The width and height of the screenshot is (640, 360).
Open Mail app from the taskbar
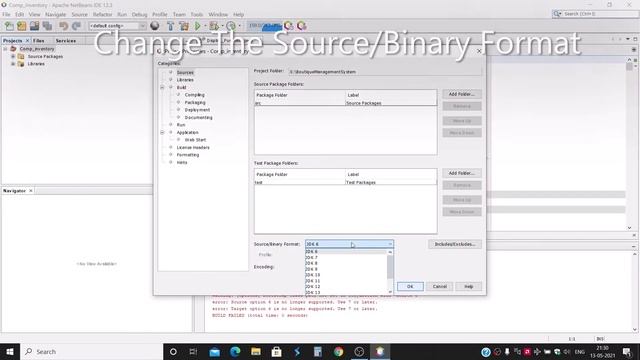(x=215, y=351)
